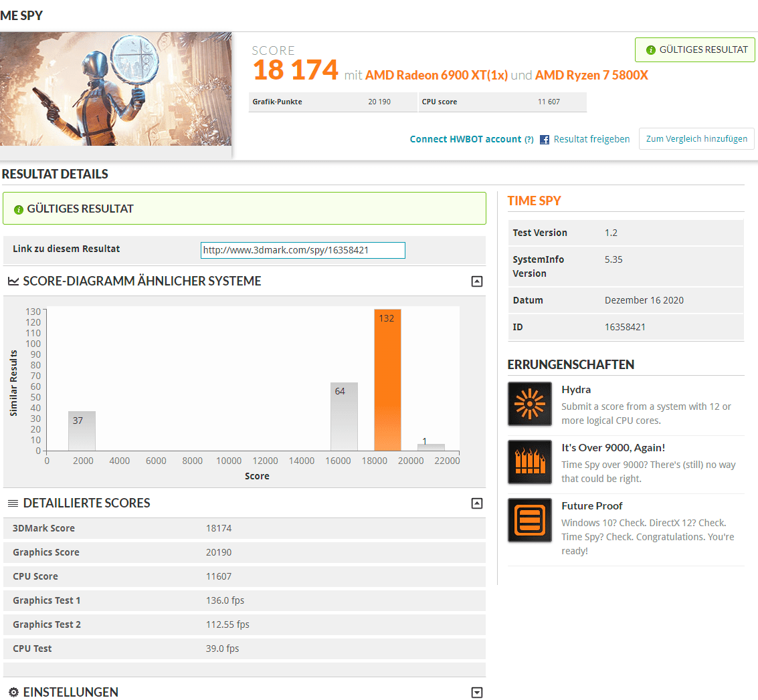Click the Link zu diesem Resultat label
Screen dimensions: 758x700
coord(66,249)
